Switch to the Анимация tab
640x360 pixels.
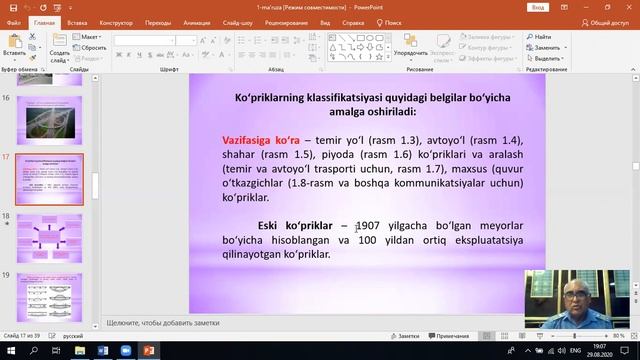pyautogui.click(x=197, y=23)
